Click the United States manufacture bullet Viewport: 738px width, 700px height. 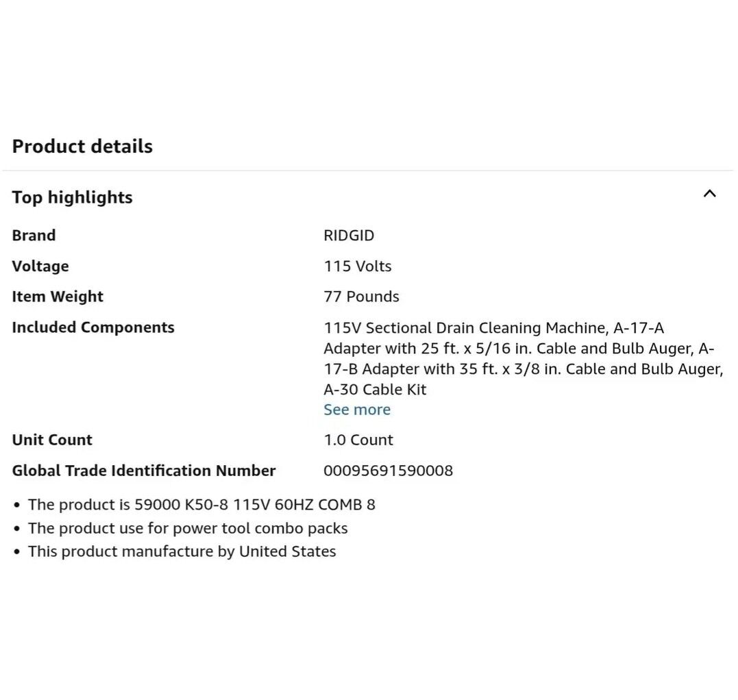tap(182, 551)
